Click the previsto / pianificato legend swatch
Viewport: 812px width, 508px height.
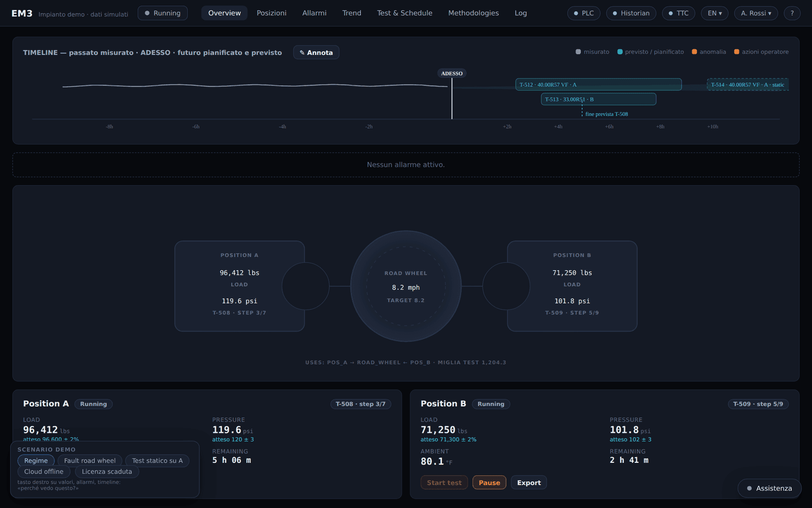coord(620,52)
